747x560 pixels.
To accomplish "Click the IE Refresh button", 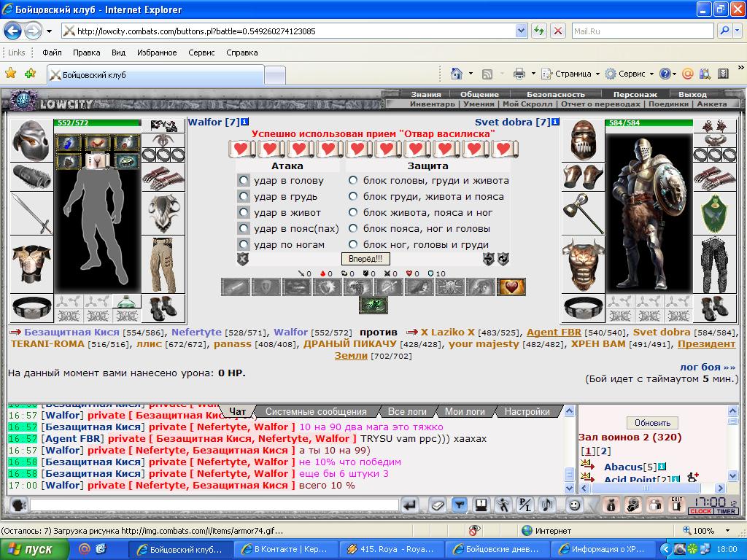I will (539, 31).
